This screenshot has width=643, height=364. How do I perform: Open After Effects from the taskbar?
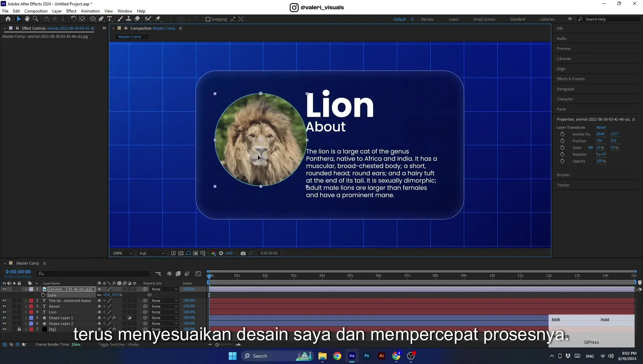pyautogui.click(x=352, y=356)
